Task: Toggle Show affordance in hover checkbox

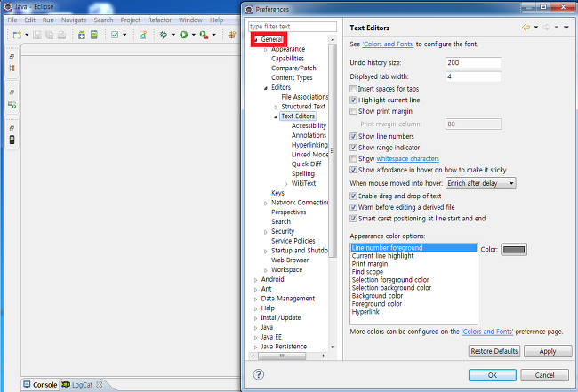Action: tap(353, 170)
